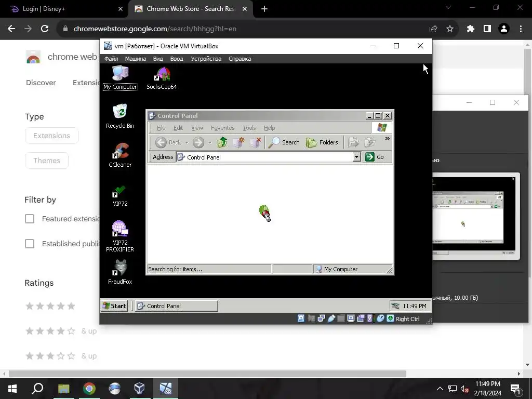Share this page from address bar
Image resolution: width=532 pixels, height=399 pixels.
(433, 29)
